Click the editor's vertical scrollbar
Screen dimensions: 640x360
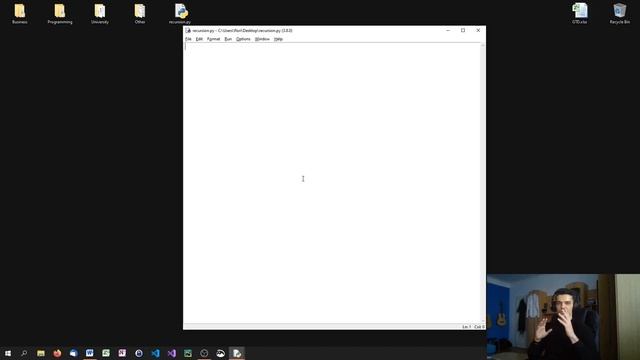(483, 183)
